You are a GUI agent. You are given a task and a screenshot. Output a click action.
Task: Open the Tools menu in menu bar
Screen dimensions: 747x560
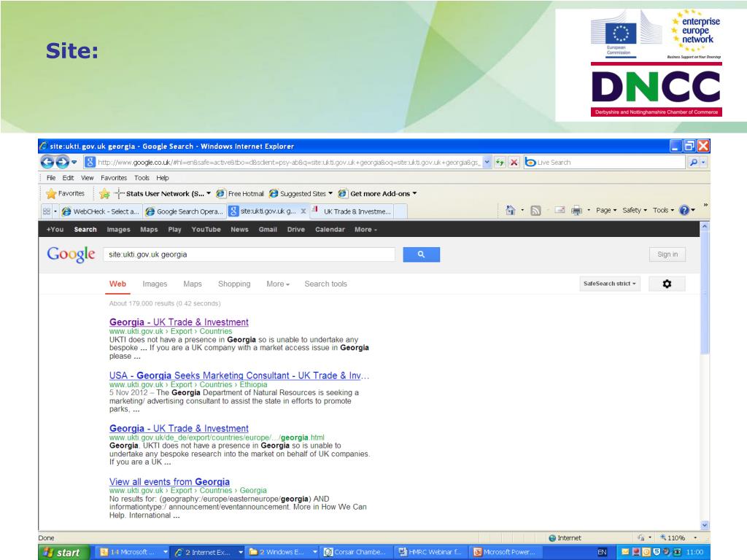(141, 178)
